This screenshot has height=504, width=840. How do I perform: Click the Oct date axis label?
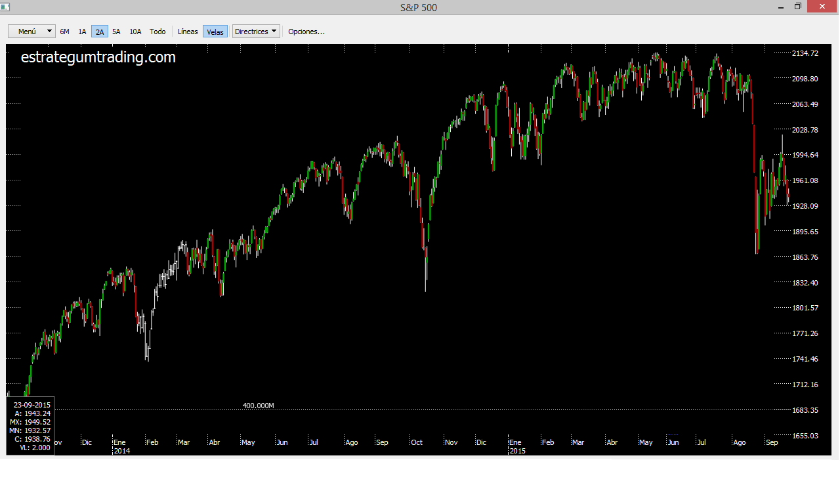[417, 442]
